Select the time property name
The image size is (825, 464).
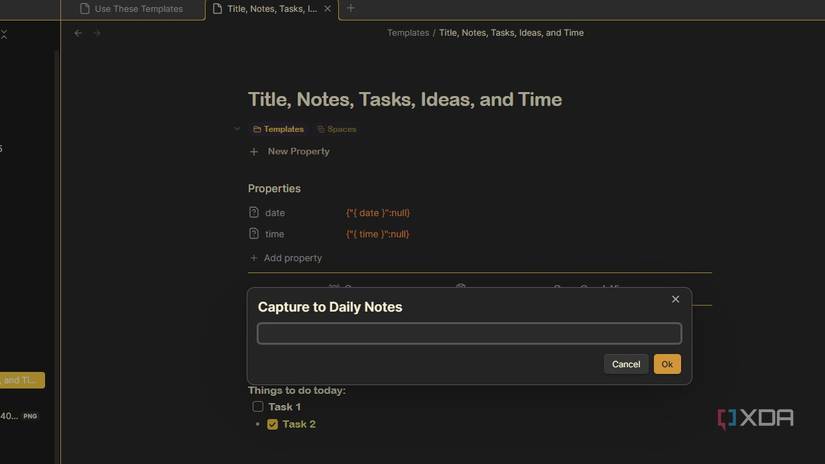pyautogui.click(x=274, y=234)
